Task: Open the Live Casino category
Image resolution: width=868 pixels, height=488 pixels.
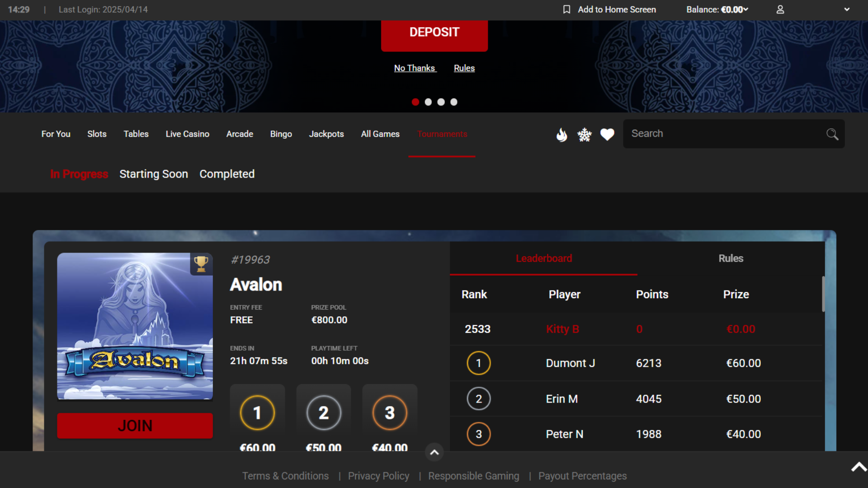Action: [x=187, y=134]
